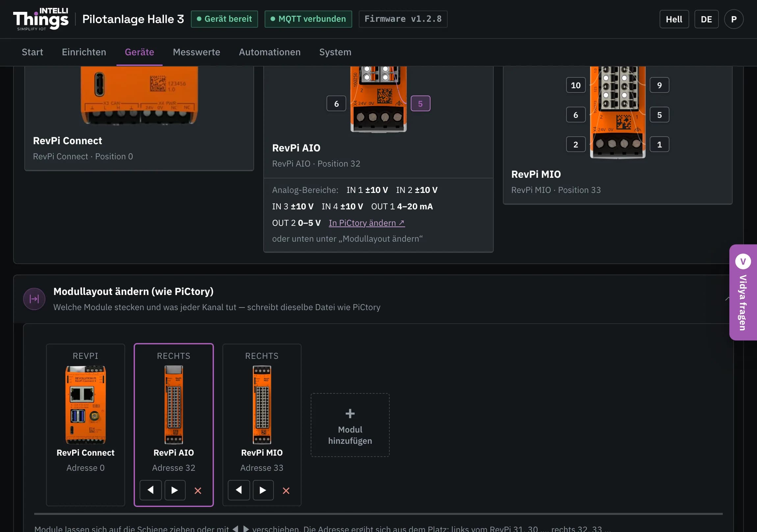Click the MQTT verbunden status badge

[308, 19]
